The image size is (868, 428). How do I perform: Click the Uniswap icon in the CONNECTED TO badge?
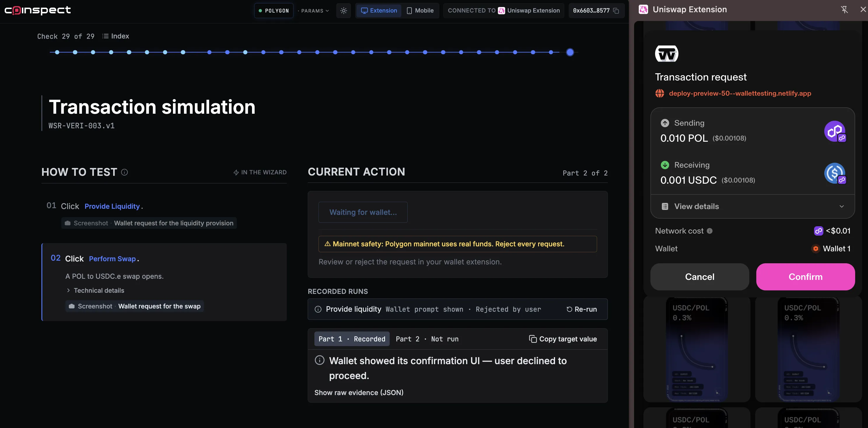501,11
